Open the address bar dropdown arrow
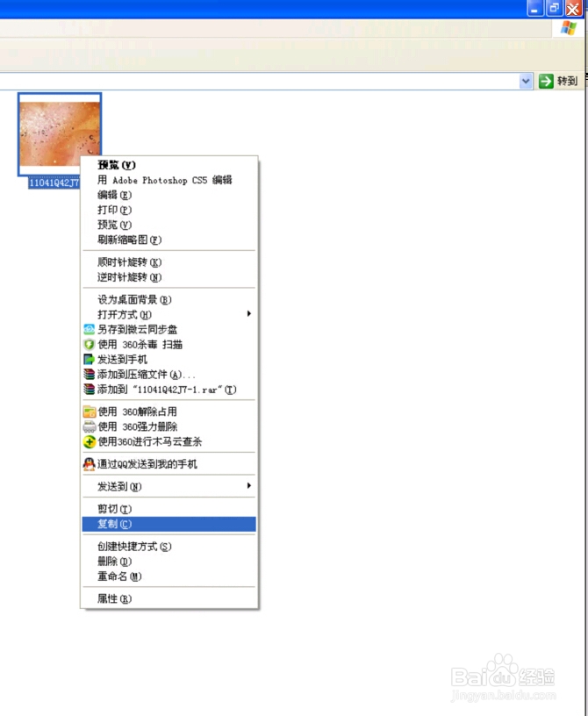The height and width of the screenshot is (716, 588). coord(526,82)
